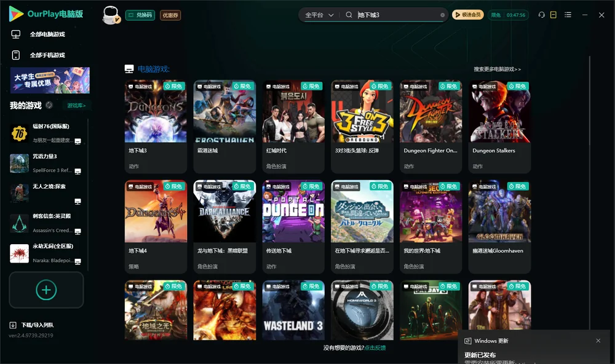
Task: Select the 无人之境:探索 game icon
Action: 19,193
